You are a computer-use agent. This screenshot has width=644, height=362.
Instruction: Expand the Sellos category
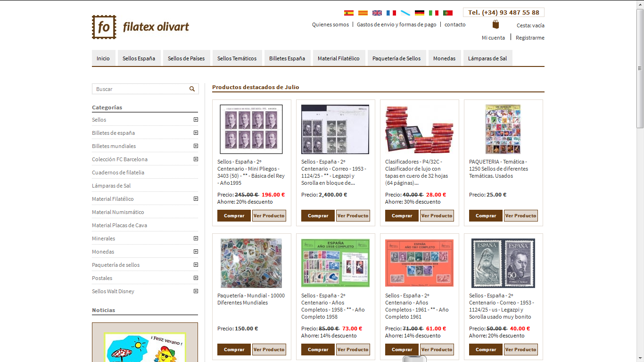tap(196, 119)
